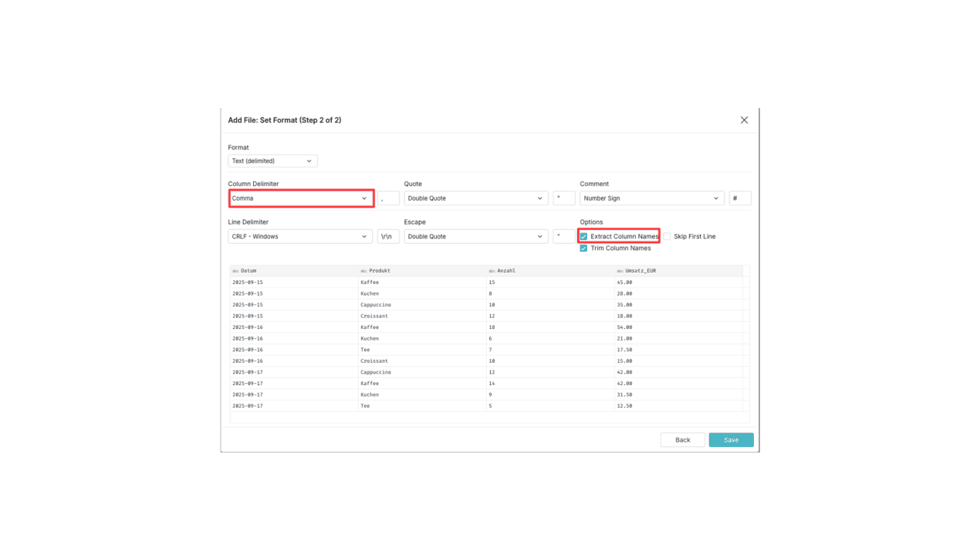
Task: Expand the Column Delimiter Comma dropdown
Action: pyautogui.click(x=301, y=198)
